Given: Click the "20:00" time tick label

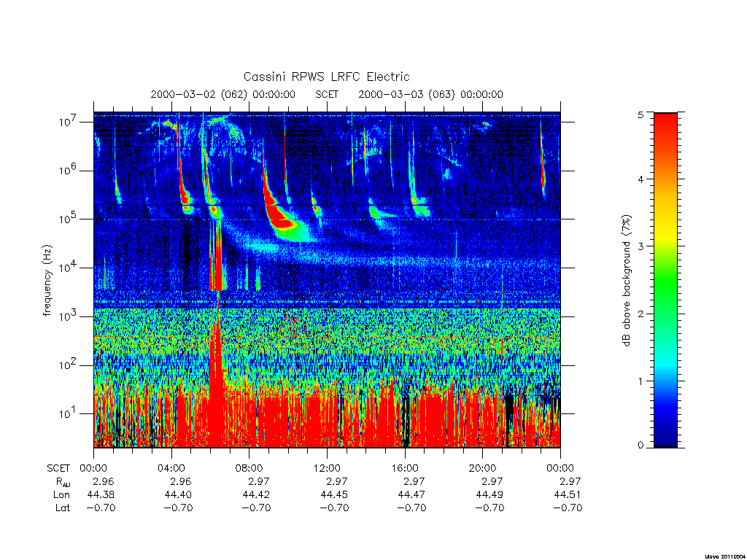Looking at the screenshot, I should [482, 468].
